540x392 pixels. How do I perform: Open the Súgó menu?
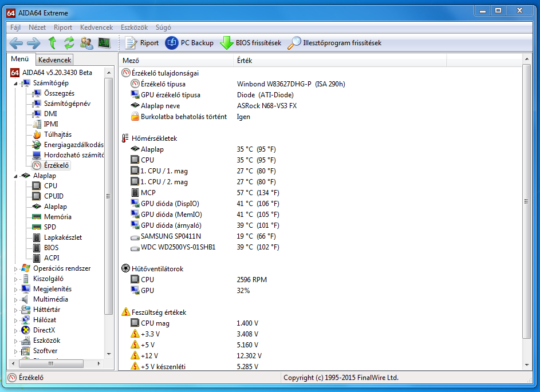pyautogui.click(x=163, y=27)
